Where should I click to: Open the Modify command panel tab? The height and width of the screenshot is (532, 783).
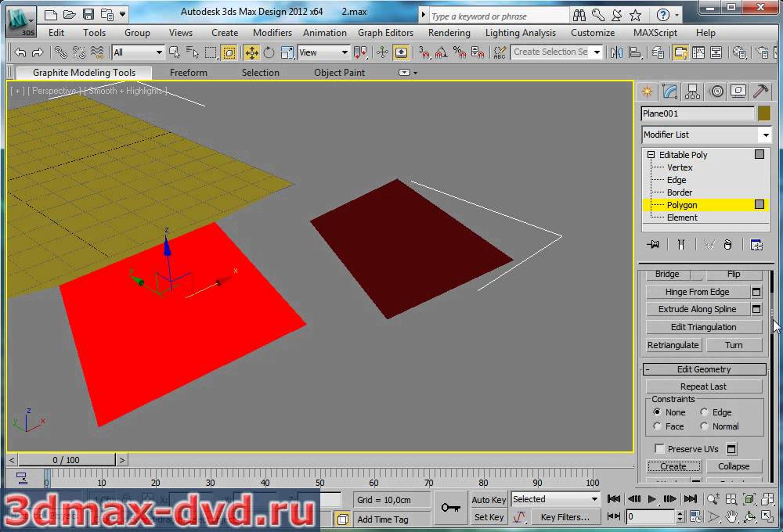[669, 92]
